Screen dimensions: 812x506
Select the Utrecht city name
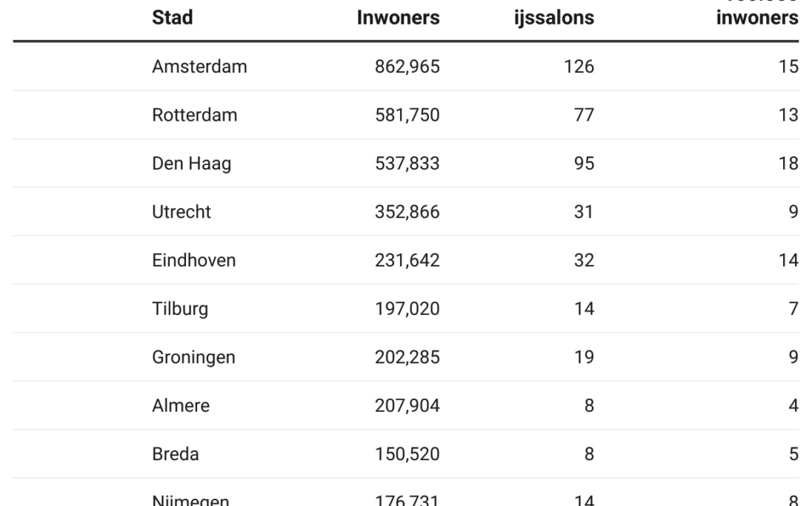(x=182, y=212)
